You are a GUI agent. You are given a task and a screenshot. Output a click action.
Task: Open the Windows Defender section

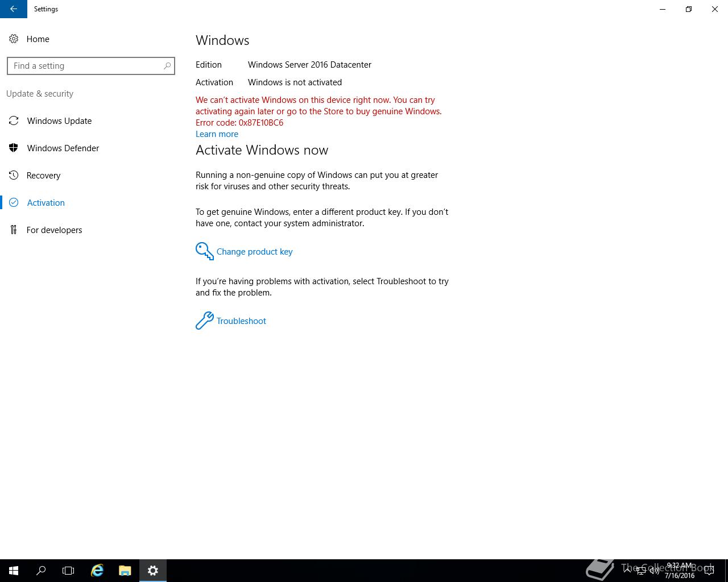pyautogui.click(x=63, y=148)
